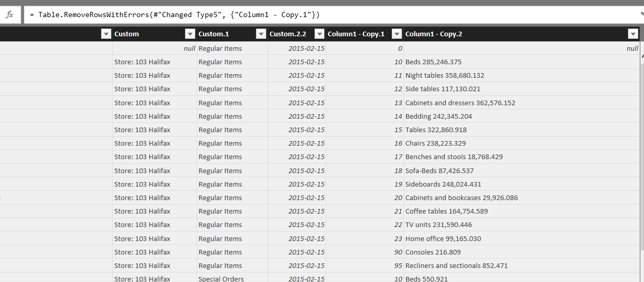The width and height of the screenshot is (644, 282).
Task: Open the leftmost unnamed column's filter dropdown
Action: tap(106, 34)
